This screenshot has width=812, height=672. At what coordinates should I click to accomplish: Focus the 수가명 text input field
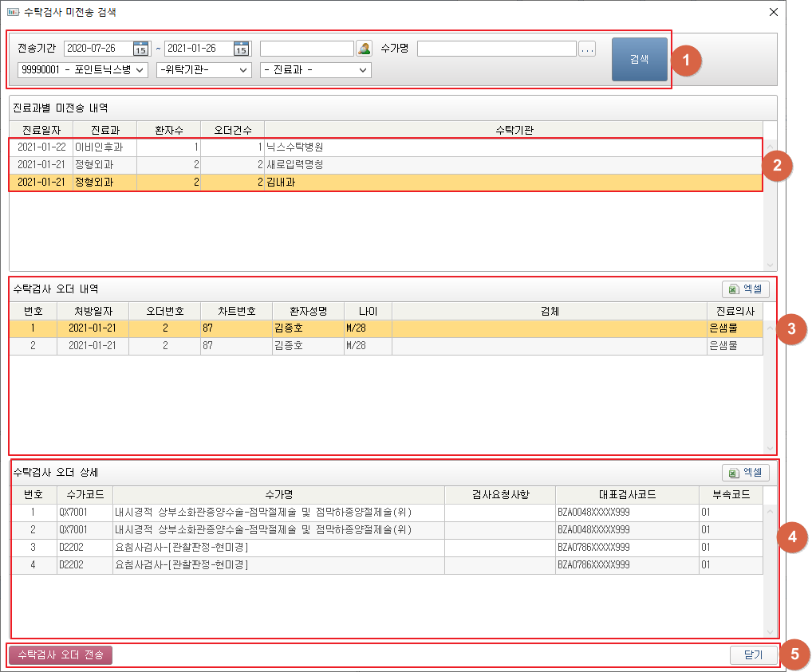496,49
